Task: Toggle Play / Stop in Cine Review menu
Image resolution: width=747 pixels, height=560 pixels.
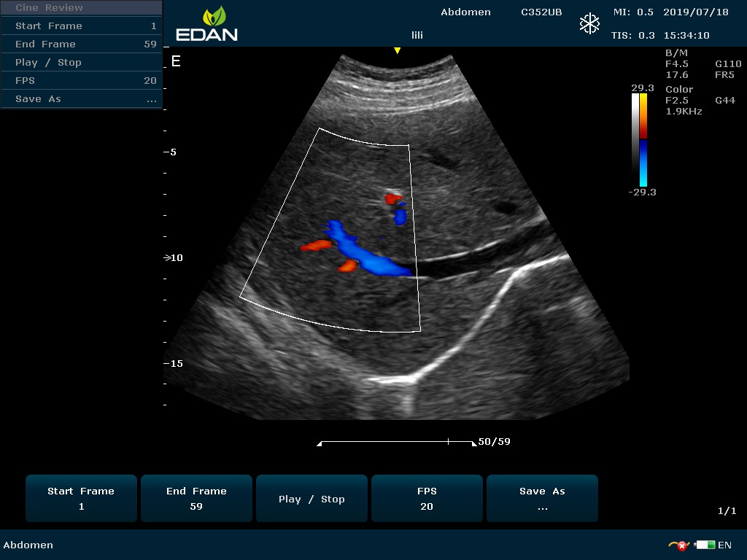Action: [x=81, y=62]
